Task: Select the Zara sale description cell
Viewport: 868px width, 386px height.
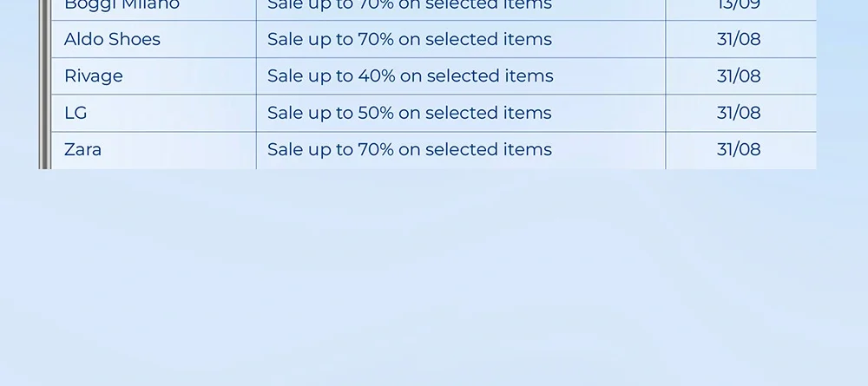Action: [409, 150]
